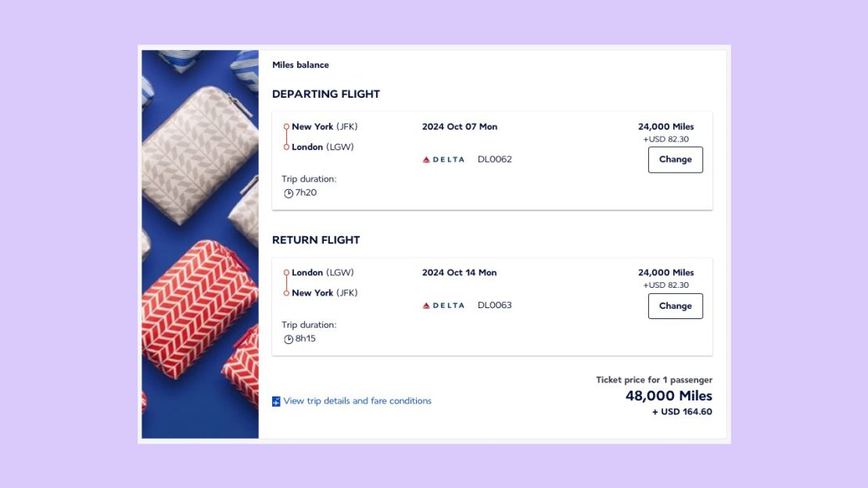This screenshot has height=488, width=868.
Task: Click Delta logo on departing flight
Action: coord(443,160)
